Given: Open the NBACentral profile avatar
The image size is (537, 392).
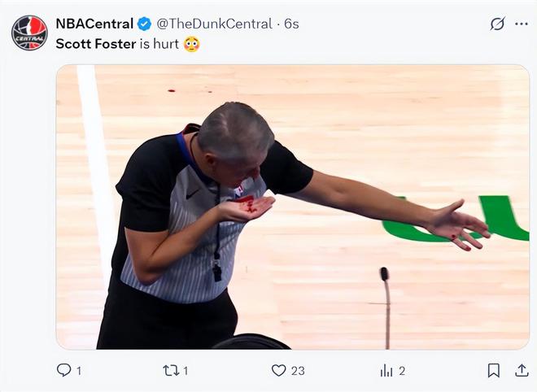Looking at the screenshot, I should pyautogui.click(x=29, y=33).
